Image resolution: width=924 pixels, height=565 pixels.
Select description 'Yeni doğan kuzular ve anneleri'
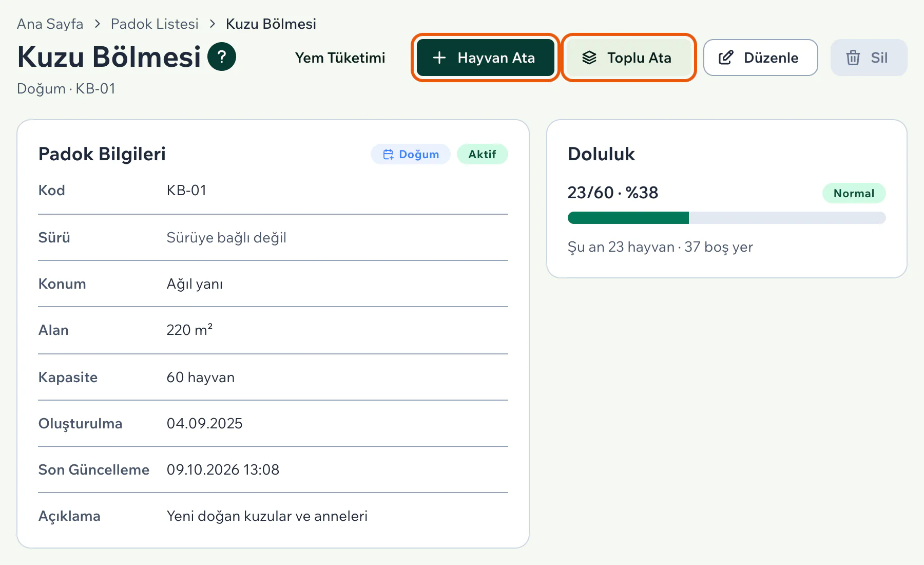[267, 516]
